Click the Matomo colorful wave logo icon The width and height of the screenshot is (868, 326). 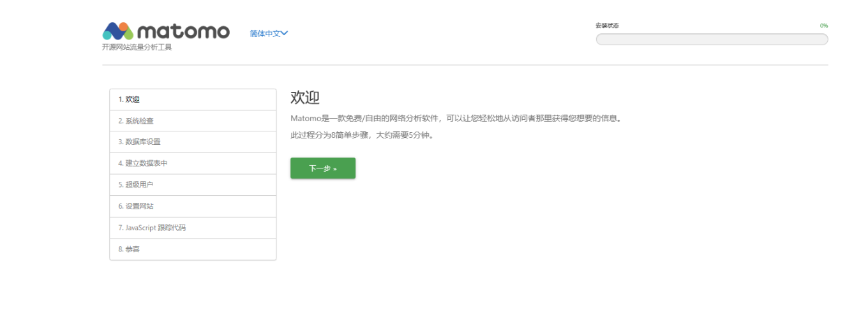pos(118,31)
